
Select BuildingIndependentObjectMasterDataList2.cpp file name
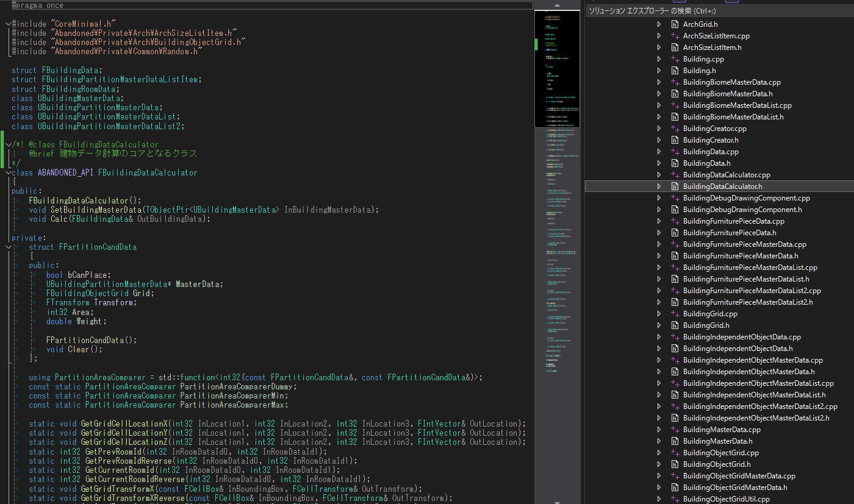[x=760, y=406]
